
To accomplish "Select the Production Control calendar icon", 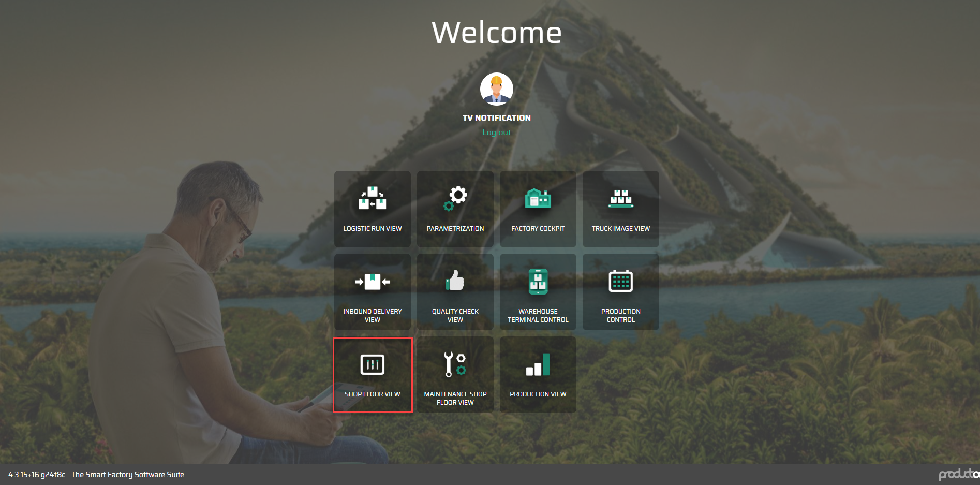I will click(x=620, y=282).
